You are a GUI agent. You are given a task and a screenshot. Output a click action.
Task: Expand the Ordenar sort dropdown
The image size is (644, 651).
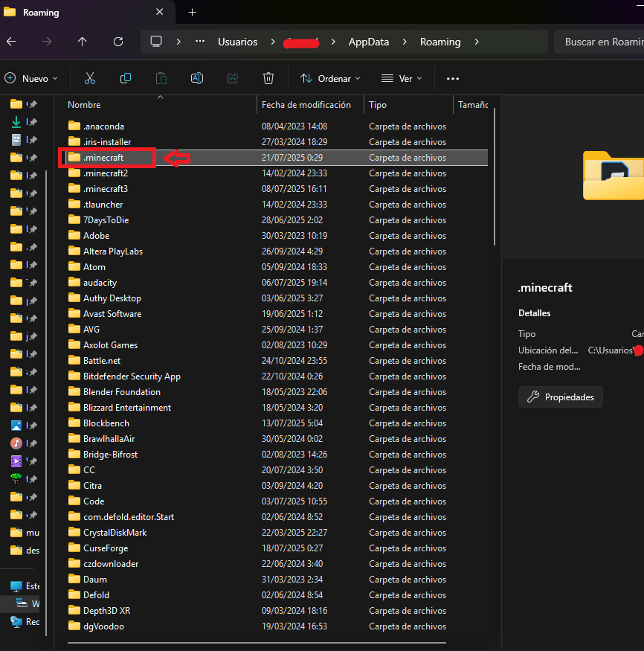click(330, 78)
